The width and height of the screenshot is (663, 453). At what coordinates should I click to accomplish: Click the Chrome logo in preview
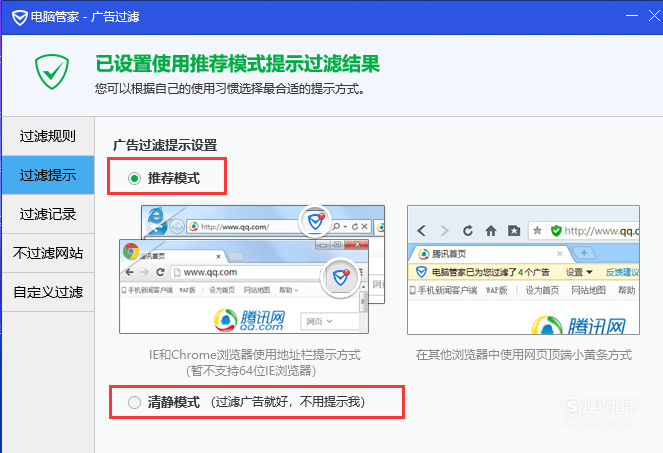(131, 251)
